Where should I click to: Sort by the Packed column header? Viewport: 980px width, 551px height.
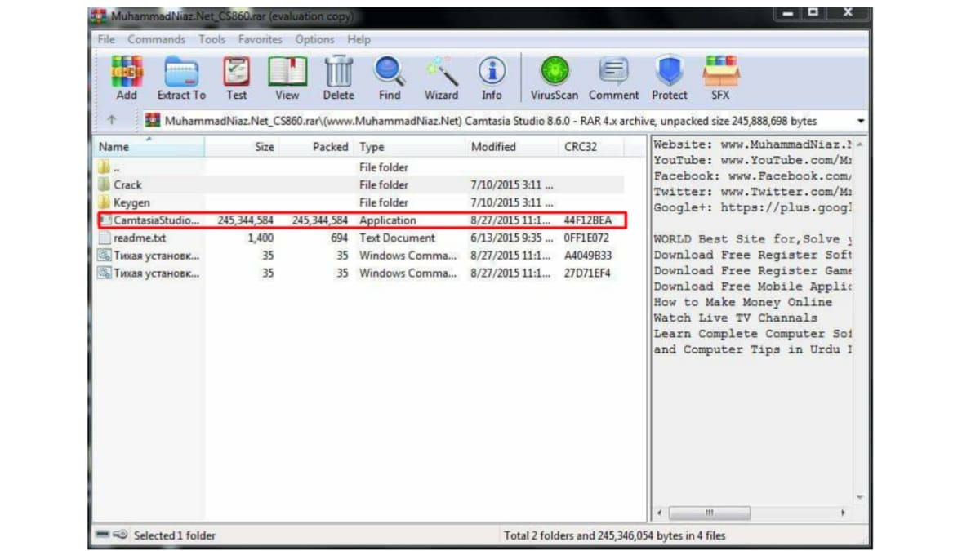click(318, 147)
